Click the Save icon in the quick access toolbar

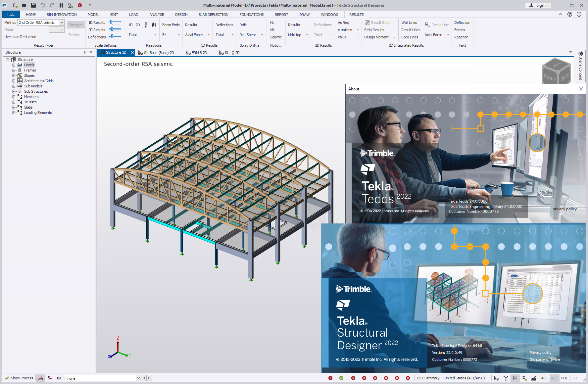pyautogui.click(x=33, y=5)
